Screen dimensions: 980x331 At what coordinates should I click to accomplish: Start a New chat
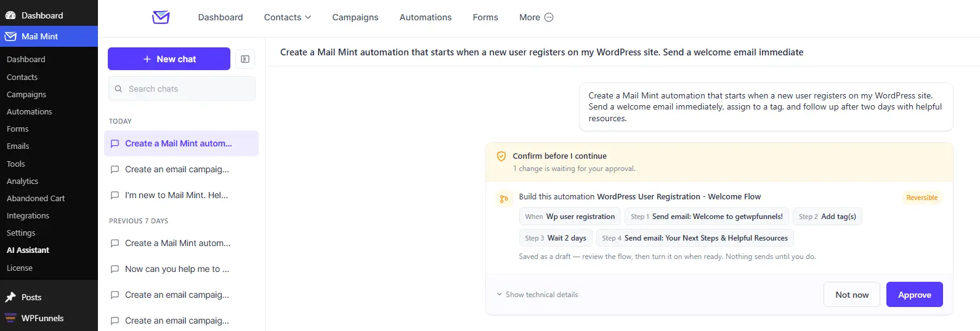point(169,59)
